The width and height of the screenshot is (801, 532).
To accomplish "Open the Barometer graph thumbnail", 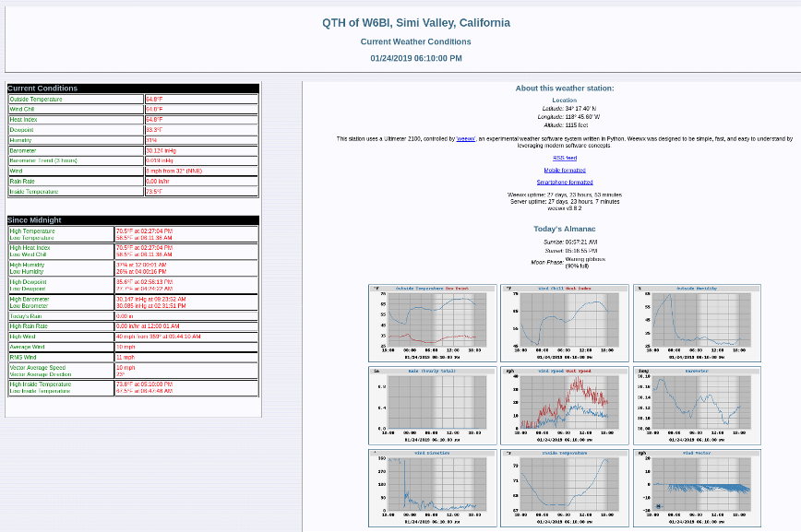I will point(697,406).
